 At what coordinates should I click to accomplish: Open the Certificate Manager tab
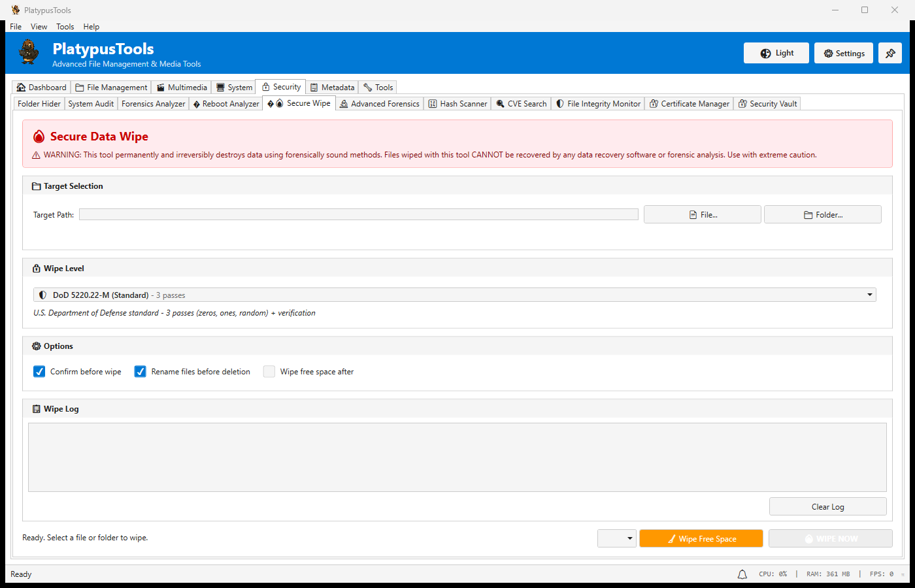[689, 104]
